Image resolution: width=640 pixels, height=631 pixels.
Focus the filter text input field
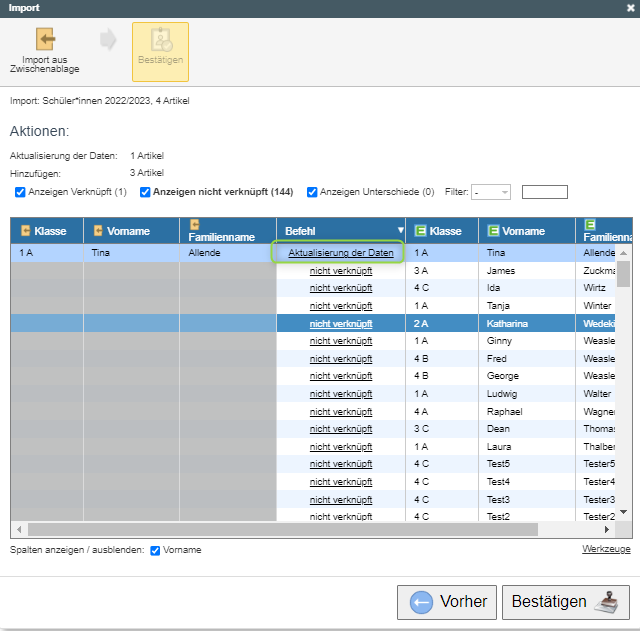coord(544,192)
